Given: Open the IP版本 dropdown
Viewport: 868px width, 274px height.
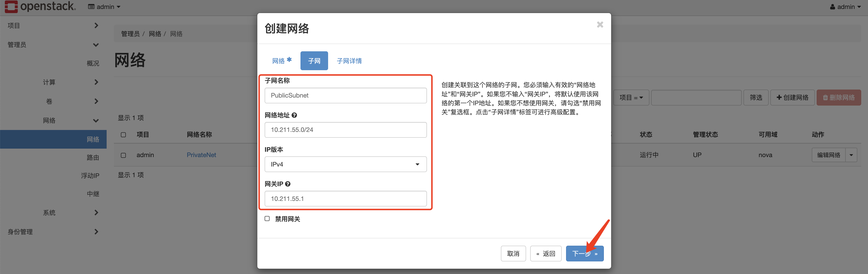Looking at the screenshot, I should tap(345, 164).
